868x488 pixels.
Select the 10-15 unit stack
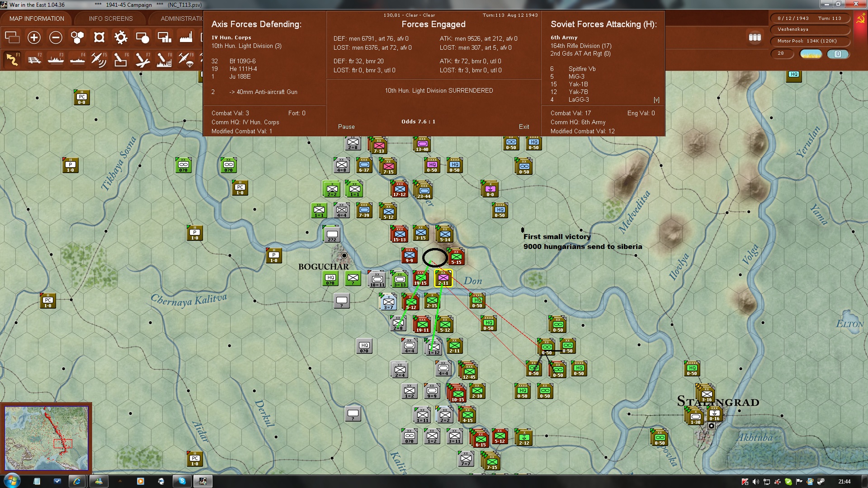pos(458,394)
